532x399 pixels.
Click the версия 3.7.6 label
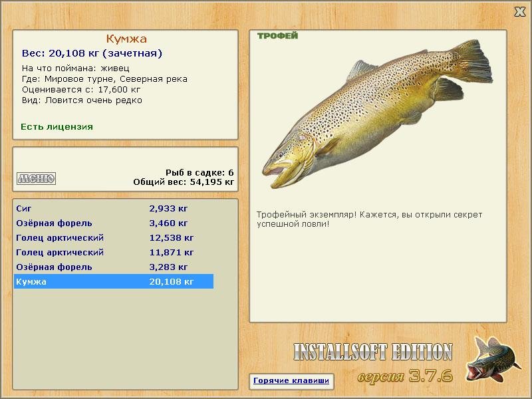(x=405, y=376)
